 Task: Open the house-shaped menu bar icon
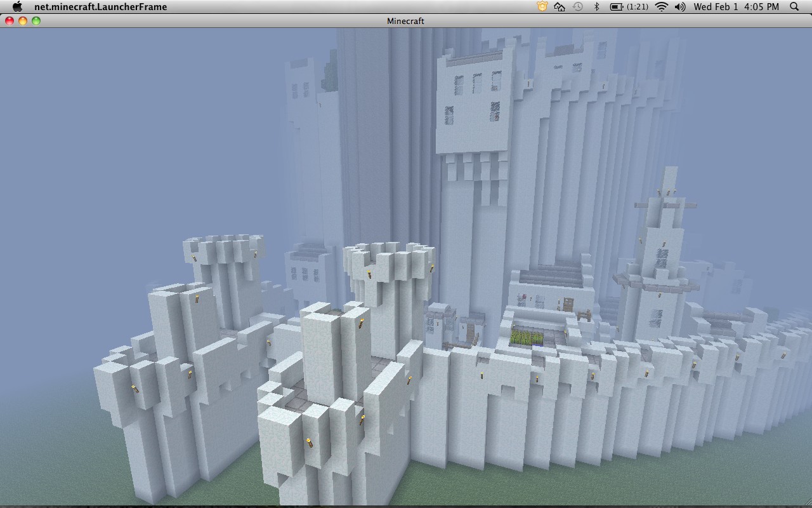(560, 7)
